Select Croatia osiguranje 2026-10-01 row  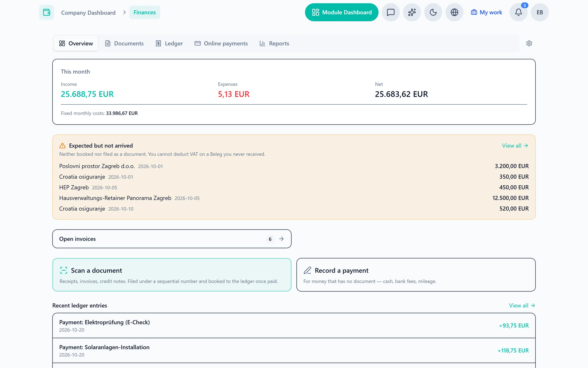point(294,177)
